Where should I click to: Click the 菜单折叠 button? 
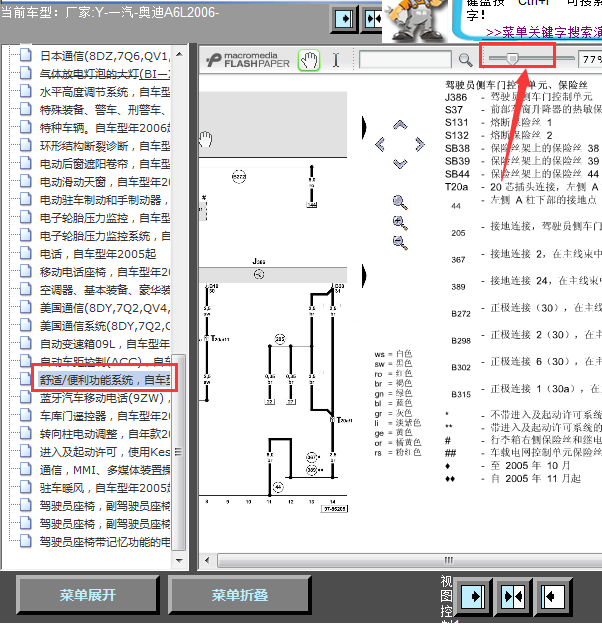point(240,595)
